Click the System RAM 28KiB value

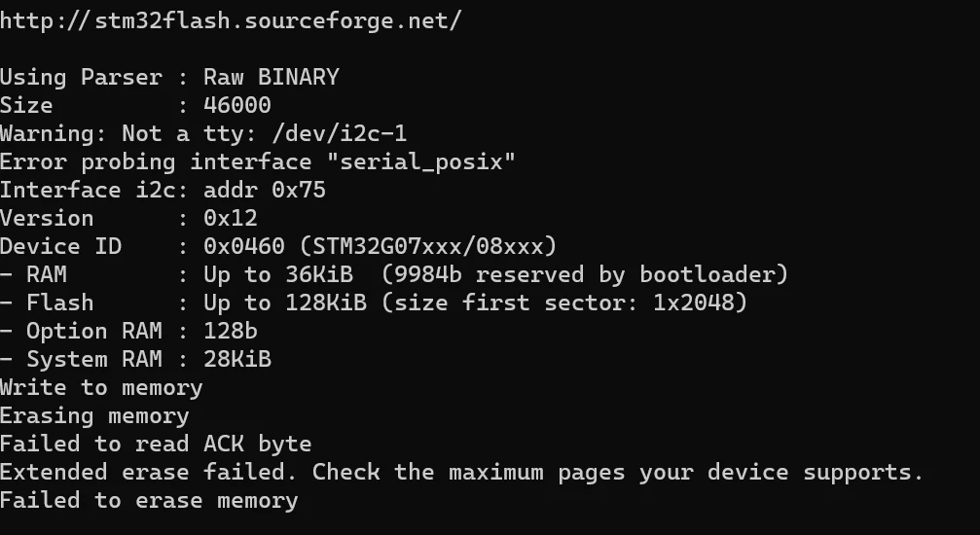(237, 359)
